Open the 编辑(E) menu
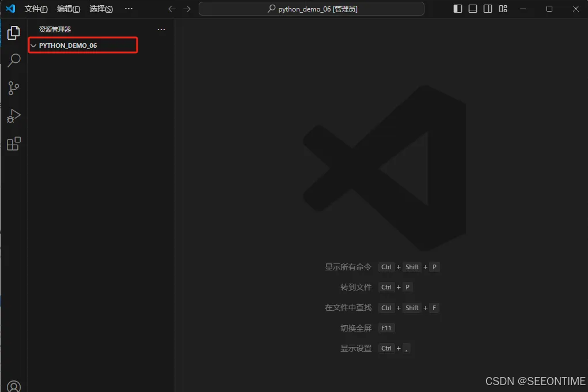 tap(69, 9)
